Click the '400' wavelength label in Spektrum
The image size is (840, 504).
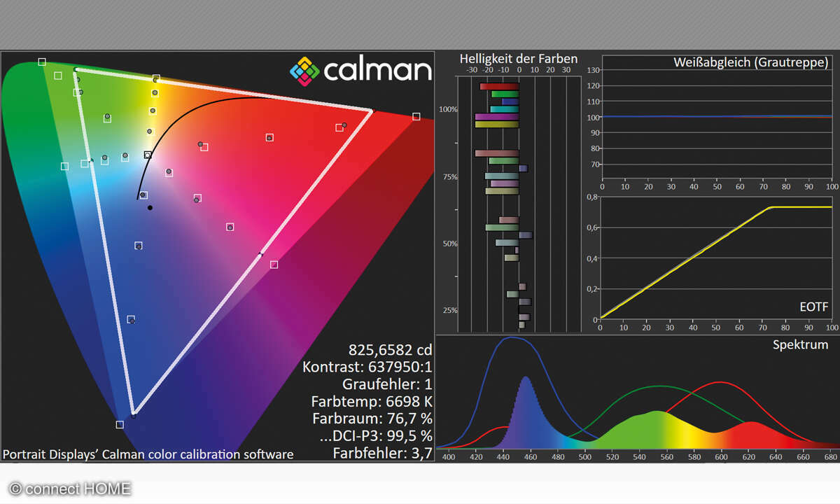tap(449, 457)
